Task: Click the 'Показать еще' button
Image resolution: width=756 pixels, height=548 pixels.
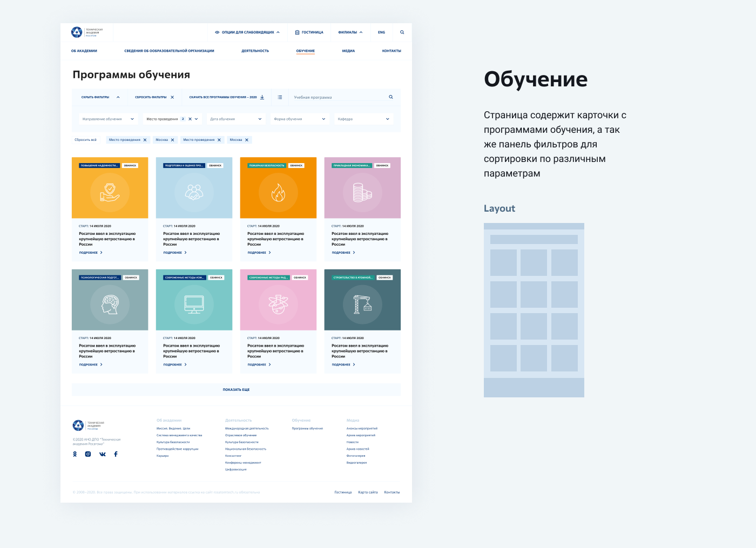Action: coord(236,389)
